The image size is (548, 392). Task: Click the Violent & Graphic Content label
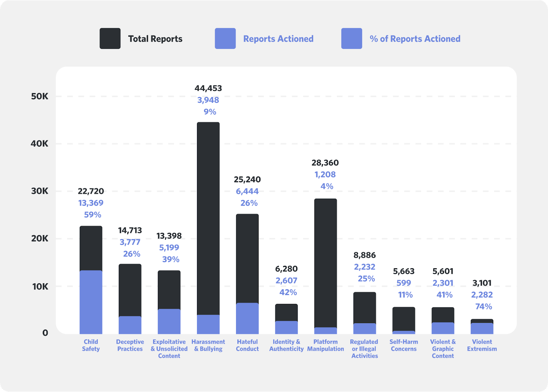point(443,348)
